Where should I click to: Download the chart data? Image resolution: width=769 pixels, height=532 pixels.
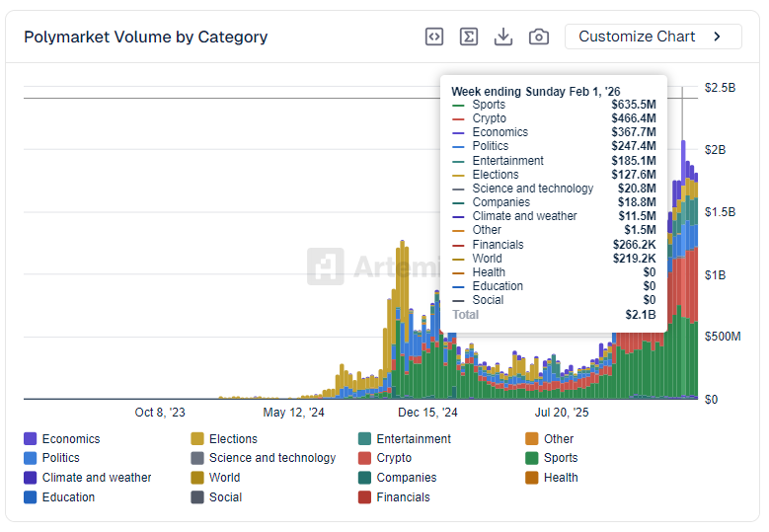(503, 37)
